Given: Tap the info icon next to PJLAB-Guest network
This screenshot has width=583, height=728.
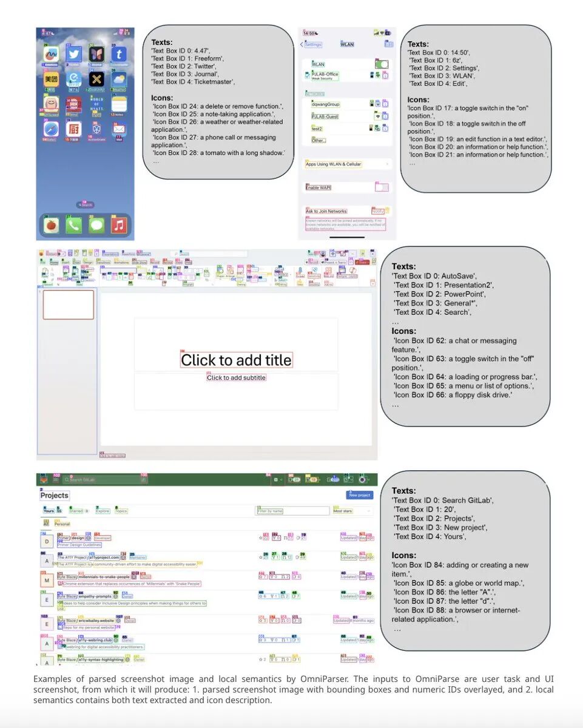Looking at the screenshot, I should (x=385, y=116).
